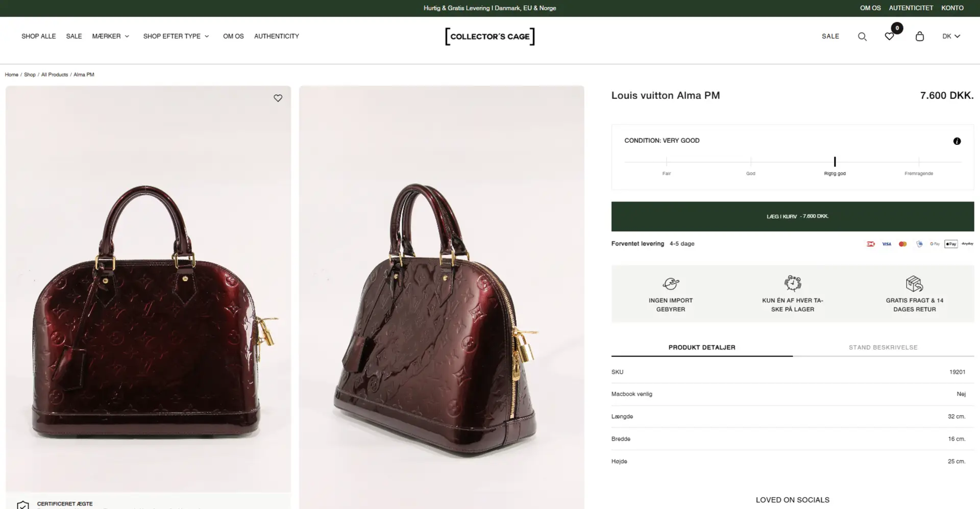Image resolution: width=980 pixels, height=509 pixels.
Task: Open the search magnifier icon
Action: coord(862,37)
